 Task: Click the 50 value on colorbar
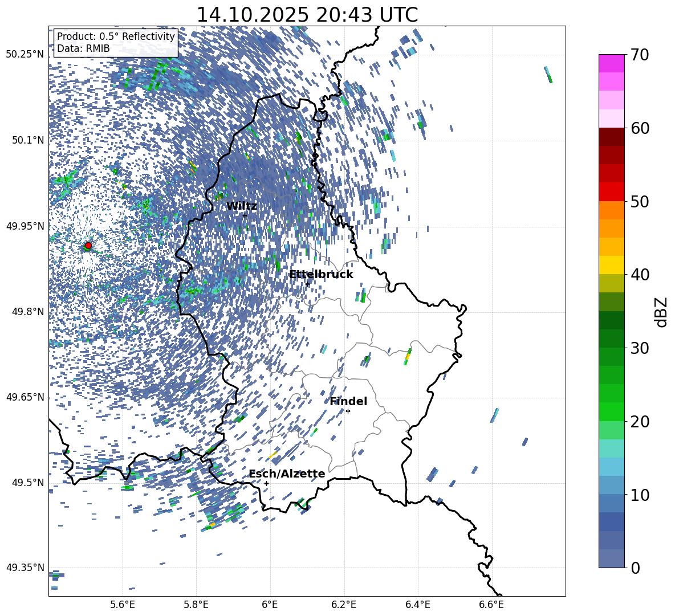pos(639,201)
